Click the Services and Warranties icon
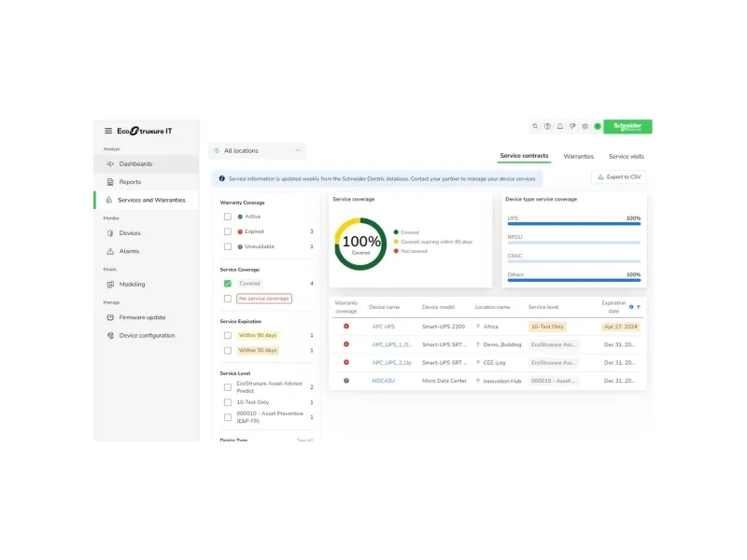The width and height of the screenshot is (747, 560). [x=109, y=200]
